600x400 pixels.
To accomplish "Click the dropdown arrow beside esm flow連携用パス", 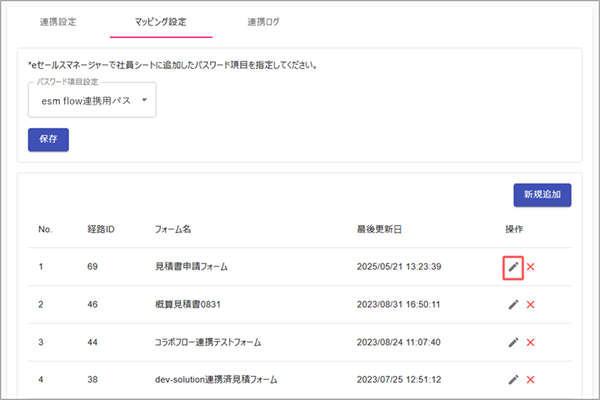I will pos(144,100).
